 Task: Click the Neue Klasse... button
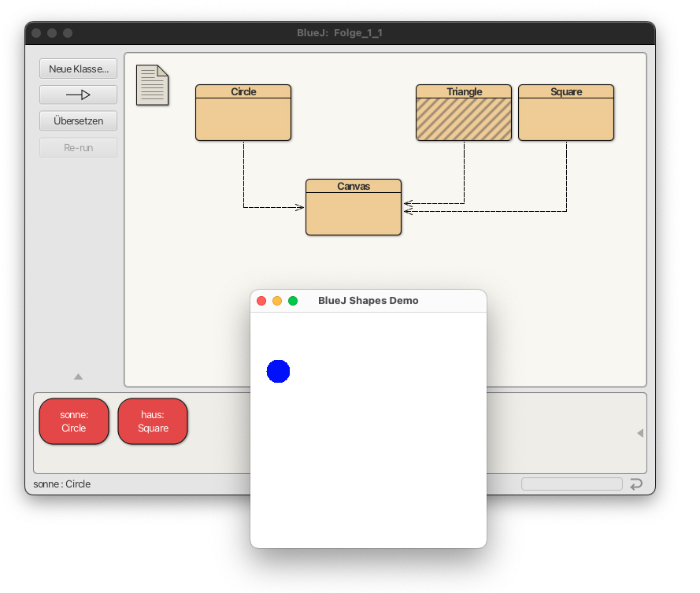pos(78,69)
